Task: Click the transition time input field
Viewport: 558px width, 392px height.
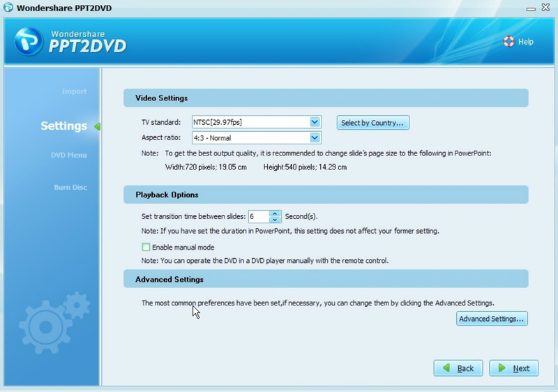Action: click(x=259, y=216)
